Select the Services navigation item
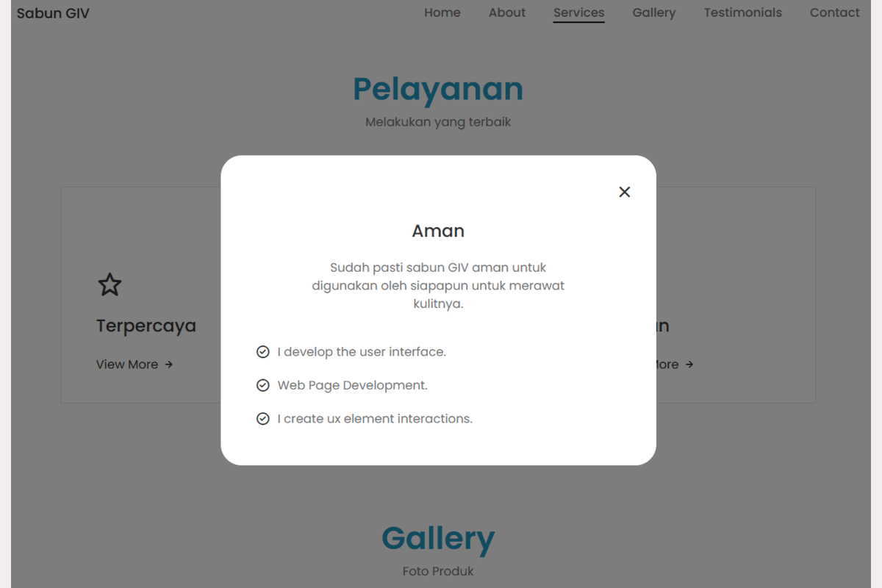 tap(578, 12)
